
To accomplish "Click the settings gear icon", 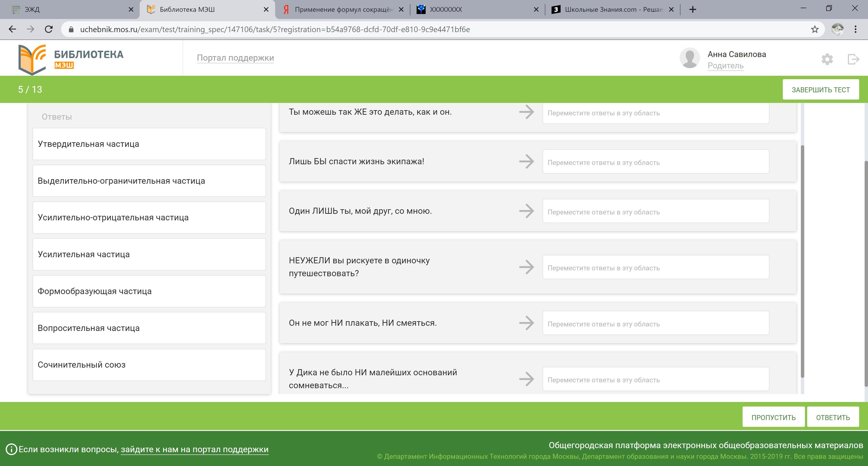I will (827, 59).
